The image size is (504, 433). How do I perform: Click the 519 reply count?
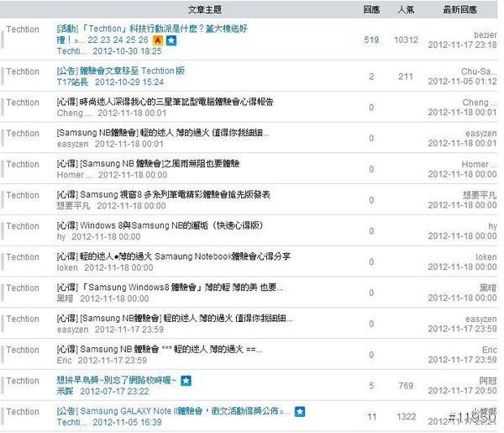click(x=371, y=40)
